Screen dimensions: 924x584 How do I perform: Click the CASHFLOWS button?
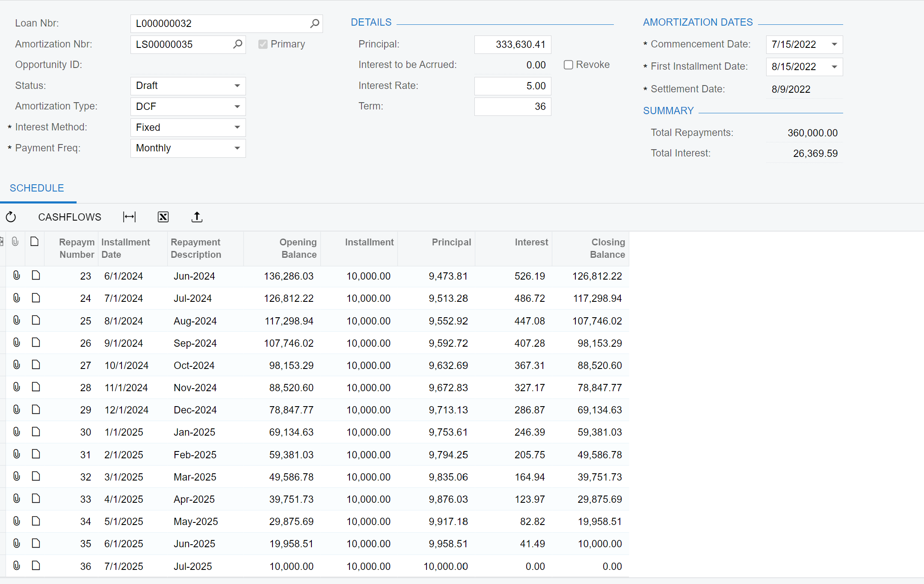70,217
